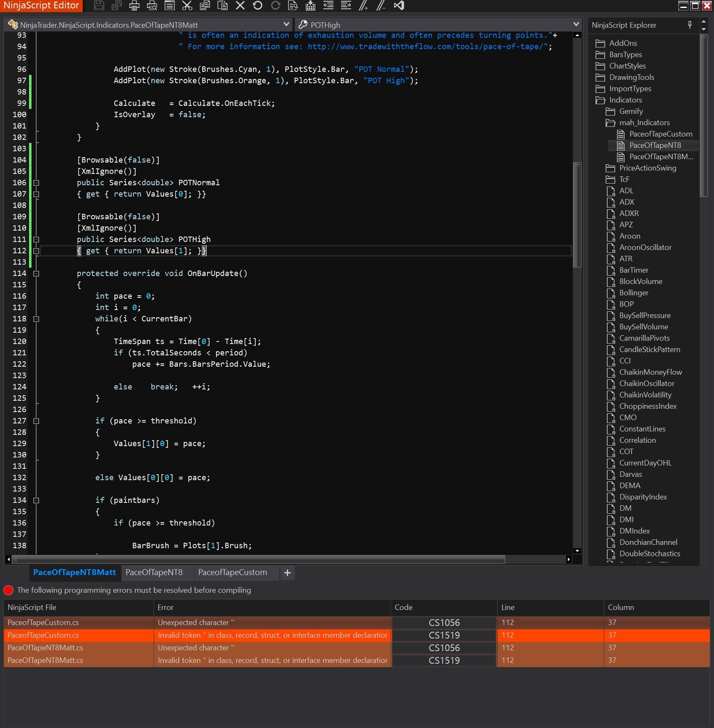The image size is (714, 728).
Task: Click the explorer panel scrollbar thumb
Action: [703, 116]
